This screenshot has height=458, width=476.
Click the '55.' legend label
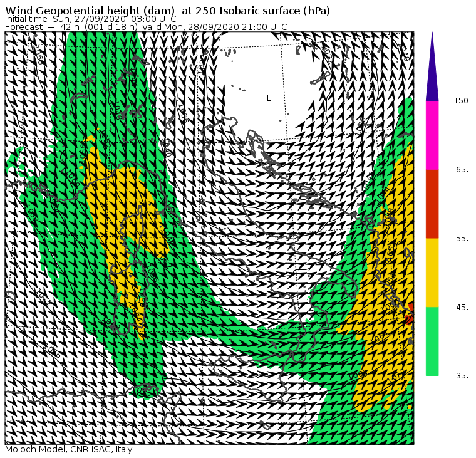(462, 239)
